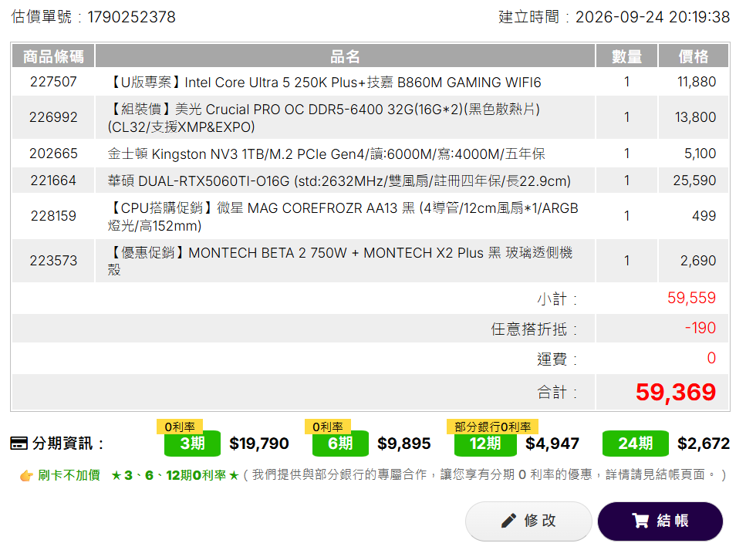The image size is (746, 560).
Task: Click the DUAL-RTX5060TI-O16G product name
Action: [x=339, y=181]
